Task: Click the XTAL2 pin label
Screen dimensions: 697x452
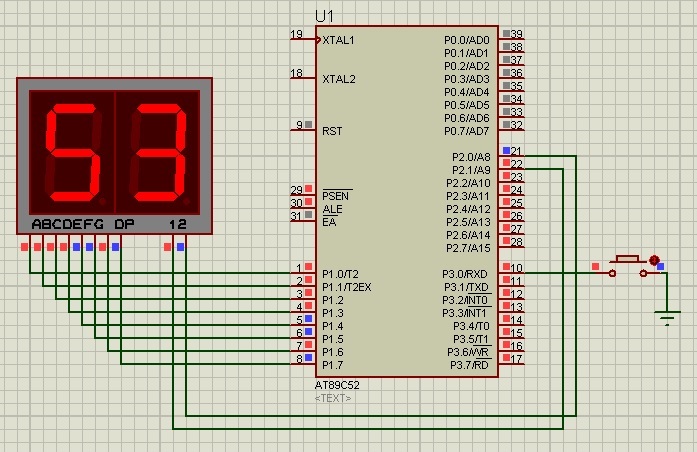Action: tap(339, 79)
